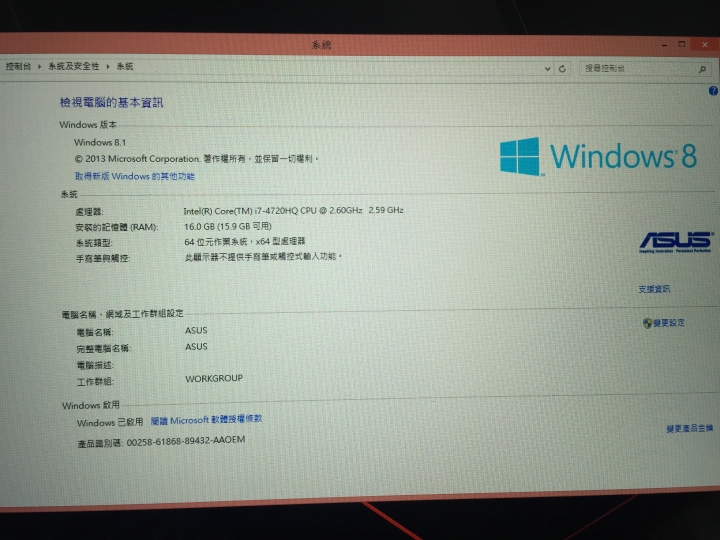This screenshot has width=720, height=540.
Task: Click the 工作群組 label
Action: pos(95,382)
